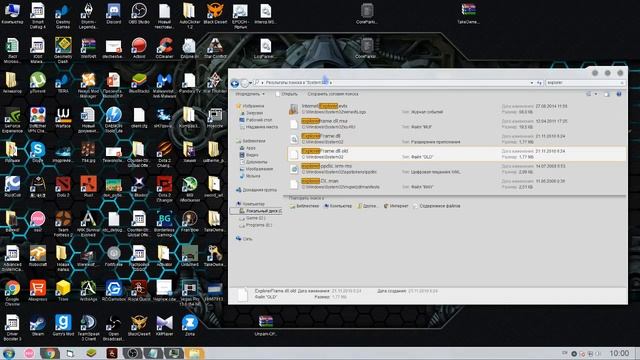Viewport: 640px width, 360px height.
Task: Select Game (D:) drive in the navigation pane
Action: click(x=252, y=218)
